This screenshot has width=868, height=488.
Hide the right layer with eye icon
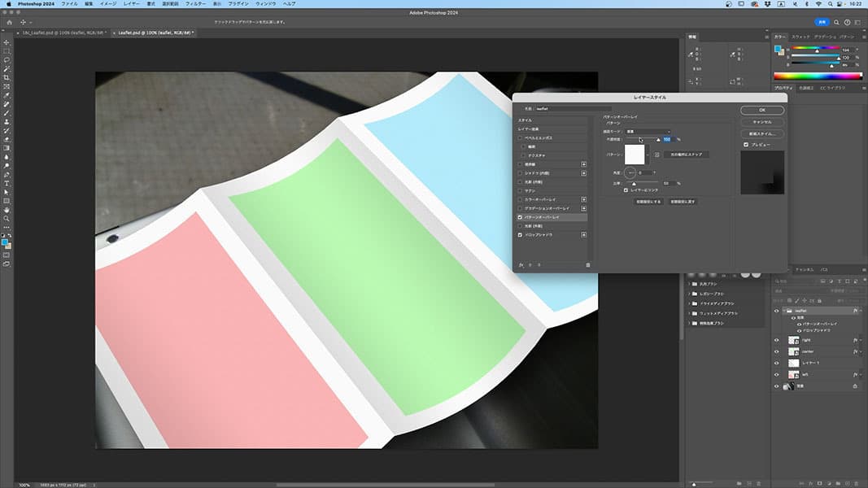tap(776, 340)
